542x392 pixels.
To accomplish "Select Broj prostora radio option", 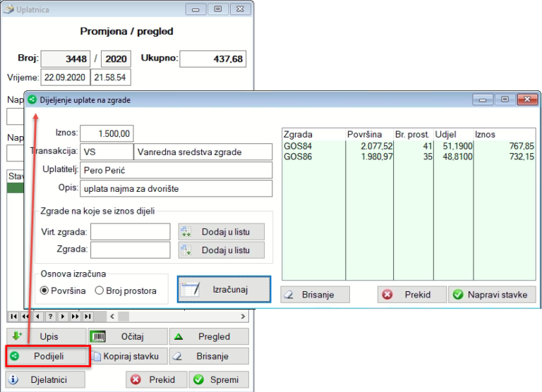I will pyautogui.click(x=100, y=290).
